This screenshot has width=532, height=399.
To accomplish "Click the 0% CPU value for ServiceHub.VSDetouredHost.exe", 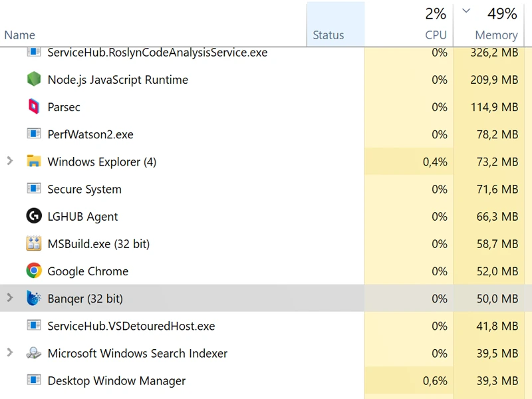I will click(440, 326).
